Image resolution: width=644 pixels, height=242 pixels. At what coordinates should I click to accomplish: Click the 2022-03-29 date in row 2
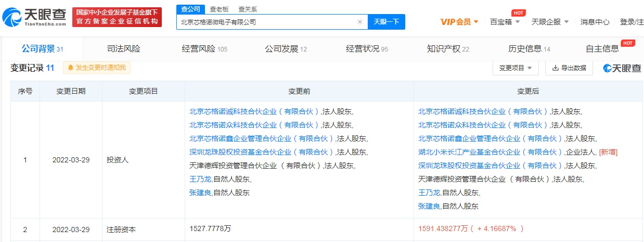coord(71,228)
